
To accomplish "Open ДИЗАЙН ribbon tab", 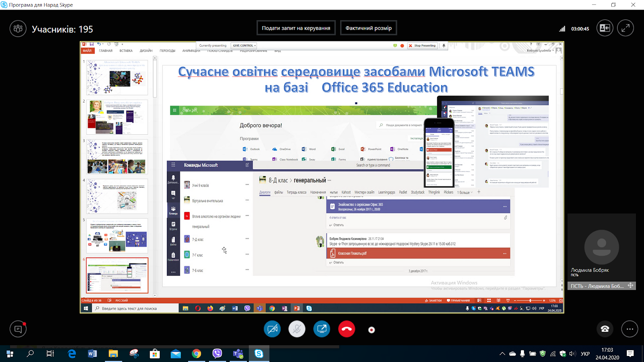I will coord(146,51).
